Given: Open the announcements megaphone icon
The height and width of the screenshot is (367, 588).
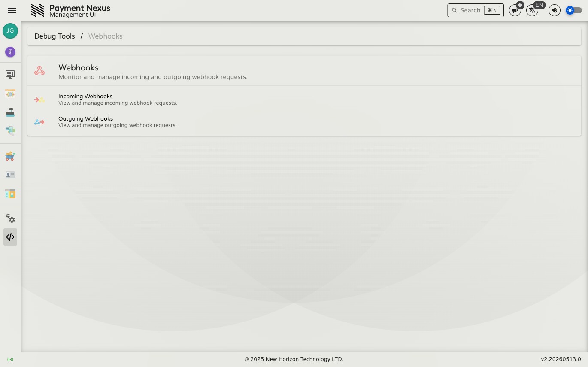Looking at the screenshot, I should (x=515, y=10).
